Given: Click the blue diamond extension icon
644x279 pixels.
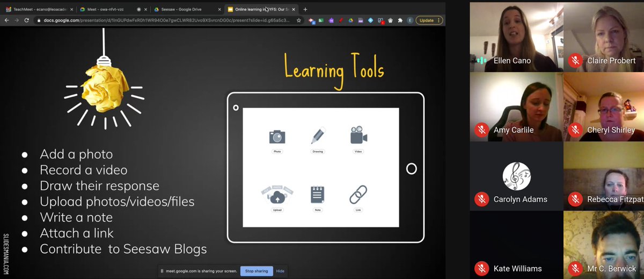Looking at the screenshot, I should click(371, 20).
